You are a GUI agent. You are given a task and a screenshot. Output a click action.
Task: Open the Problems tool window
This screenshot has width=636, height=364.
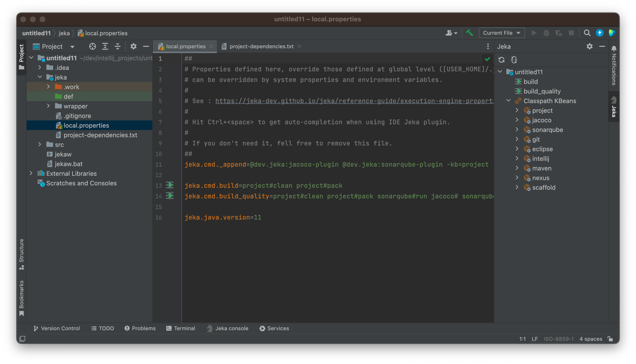[x=140, y=328]
